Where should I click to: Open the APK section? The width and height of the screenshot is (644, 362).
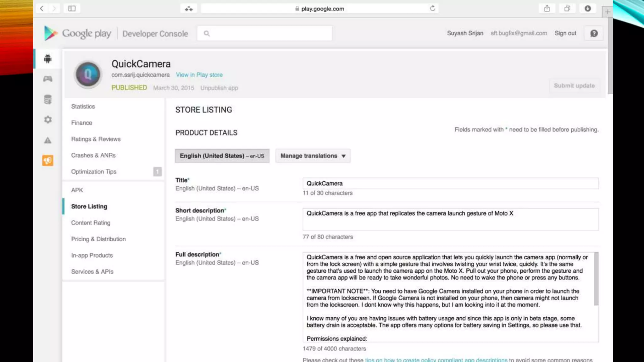pos(77,190)
